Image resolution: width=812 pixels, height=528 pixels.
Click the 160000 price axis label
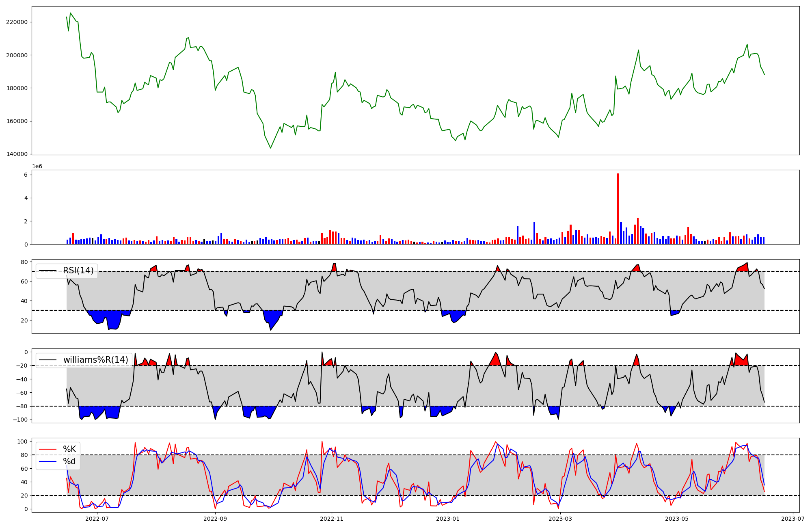tap(17, 121)
